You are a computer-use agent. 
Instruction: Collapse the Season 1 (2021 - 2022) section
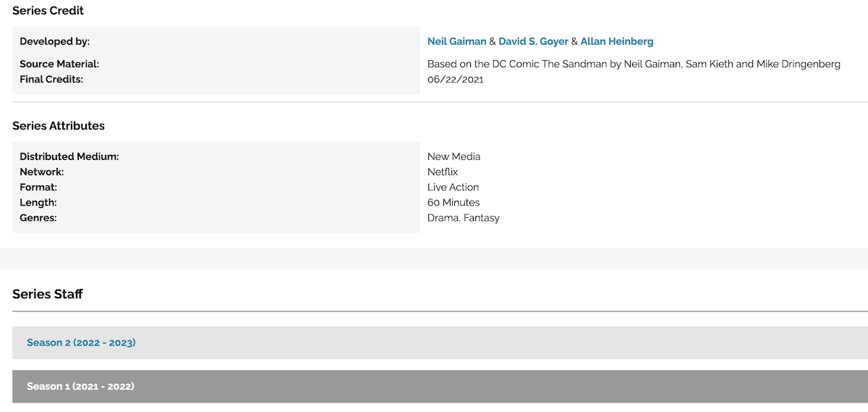coord(80,387)
